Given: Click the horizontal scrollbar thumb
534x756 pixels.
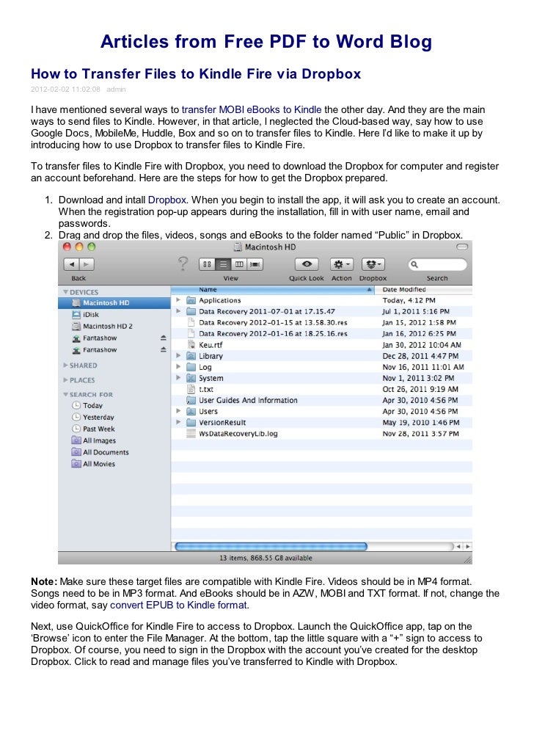Looking at the screenshot, I should point(271,546).
